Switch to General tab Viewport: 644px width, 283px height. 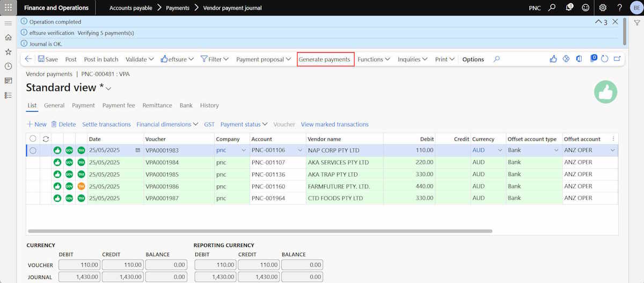click(x=54, y=105)
